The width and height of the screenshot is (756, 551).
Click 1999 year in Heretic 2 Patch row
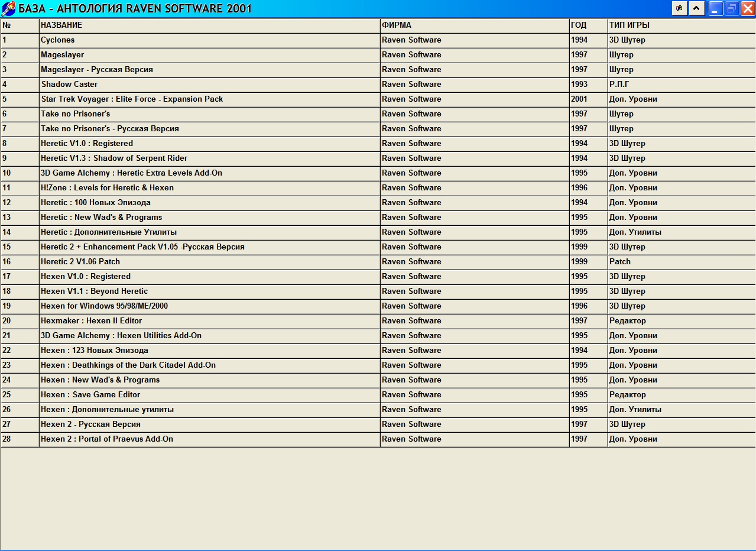[579, 262]
